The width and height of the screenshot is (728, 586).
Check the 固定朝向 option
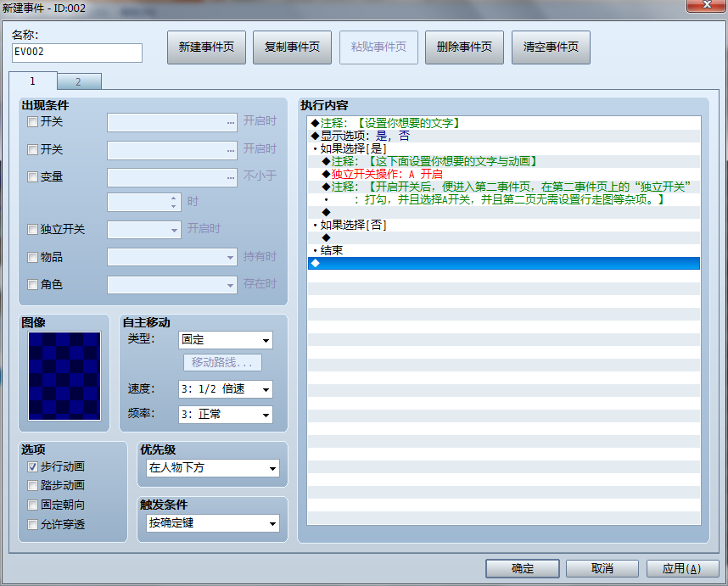coord(32,505)
